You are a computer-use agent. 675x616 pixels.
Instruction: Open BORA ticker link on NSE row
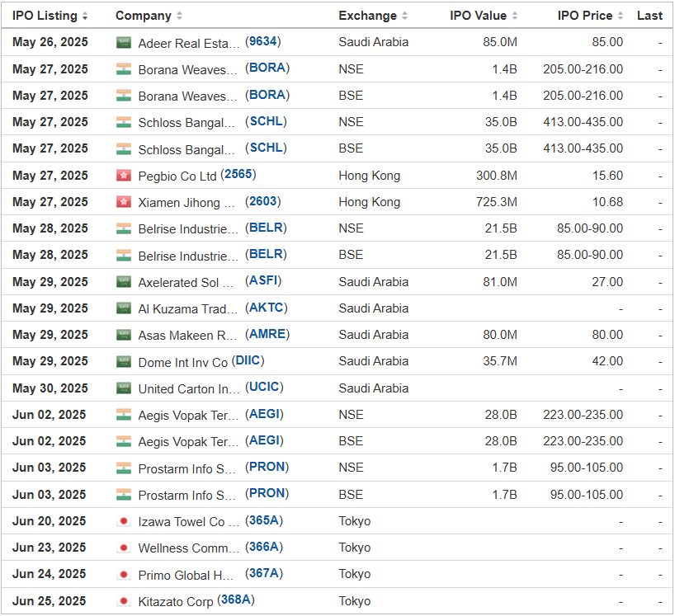coord(267,68)
